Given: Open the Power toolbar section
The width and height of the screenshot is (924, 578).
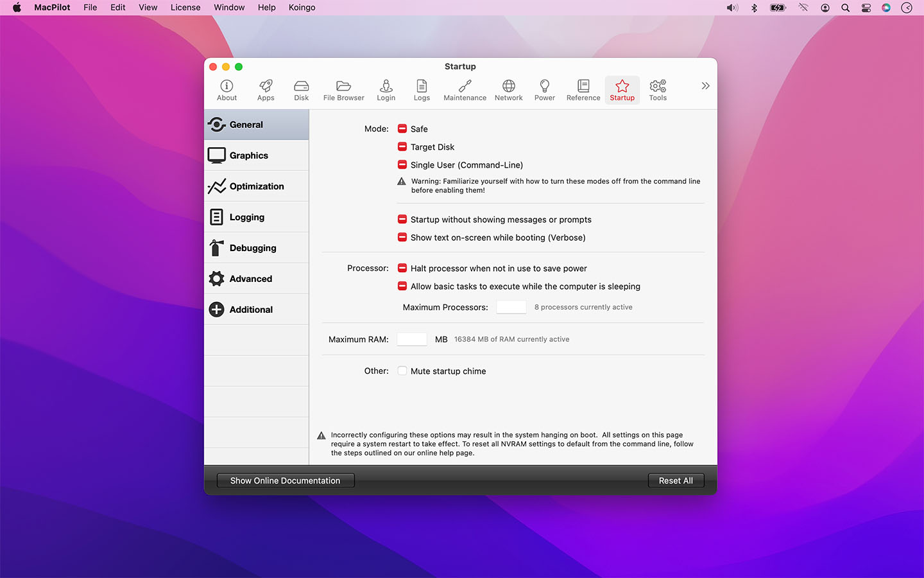Looking at the screenshot, I should (544, 90).
